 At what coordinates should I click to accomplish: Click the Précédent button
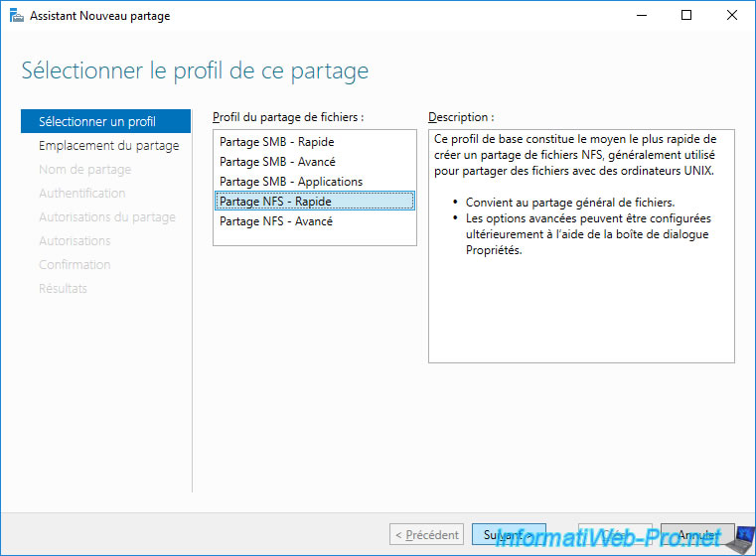click(427, 534)
